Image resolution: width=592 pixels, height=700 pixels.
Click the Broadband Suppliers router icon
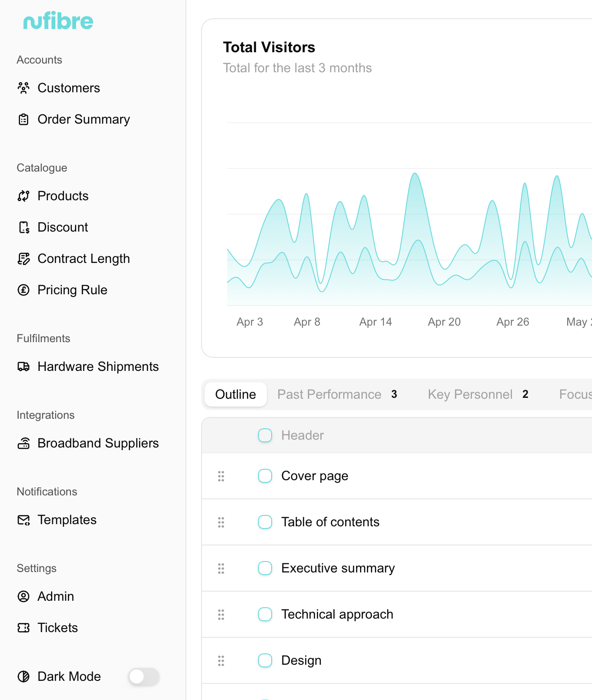(24, 443)
